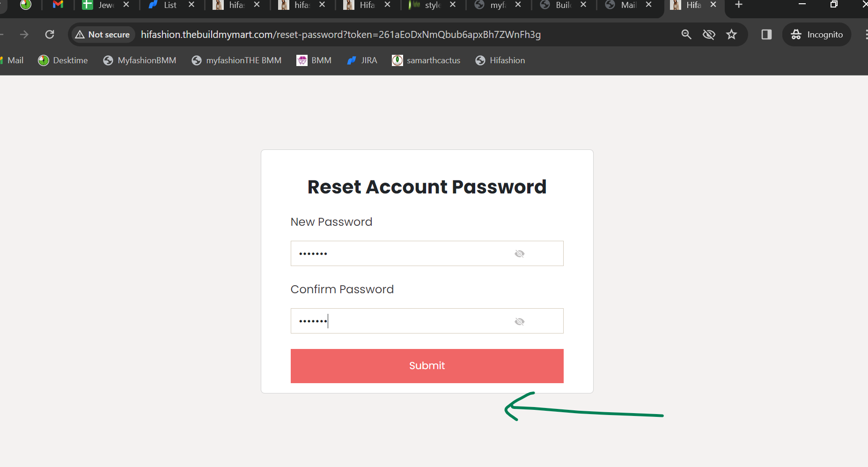The image size is (868, 467).
Task: Show the Confirm Password text using eye icon
Action: 519,321
